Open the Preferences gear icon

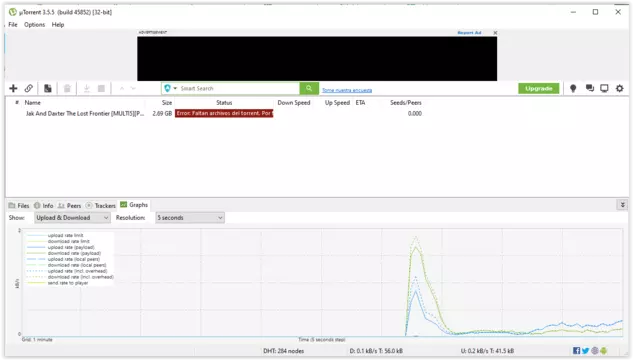[x=620, y=88]
